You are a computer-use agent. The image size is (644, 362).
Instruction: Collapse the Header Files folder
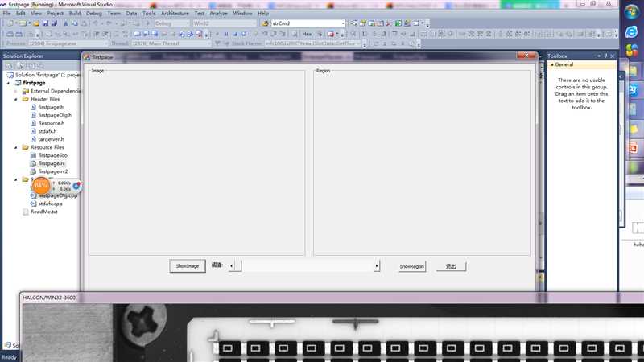[16, 99]
